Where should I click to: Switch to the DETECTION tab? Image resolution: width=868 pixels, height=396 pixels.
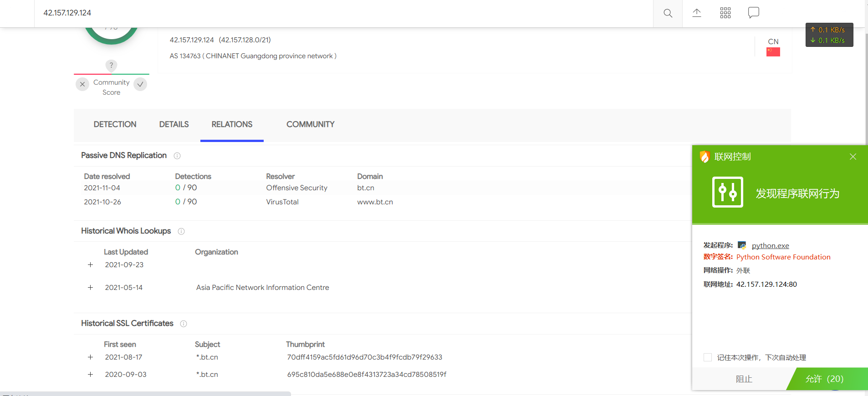(115, 124)
